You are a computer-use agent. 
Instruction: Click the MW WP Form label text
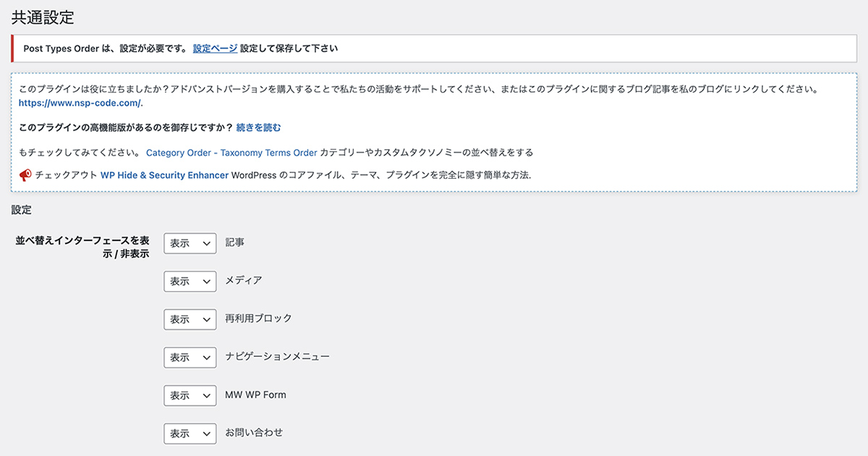(255, 394)
